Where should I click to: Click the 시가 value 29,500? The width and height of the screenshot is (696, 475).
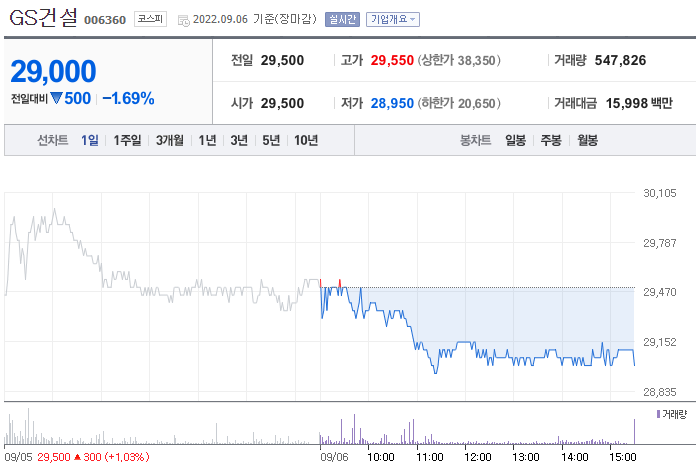click(x=282, y=103)
